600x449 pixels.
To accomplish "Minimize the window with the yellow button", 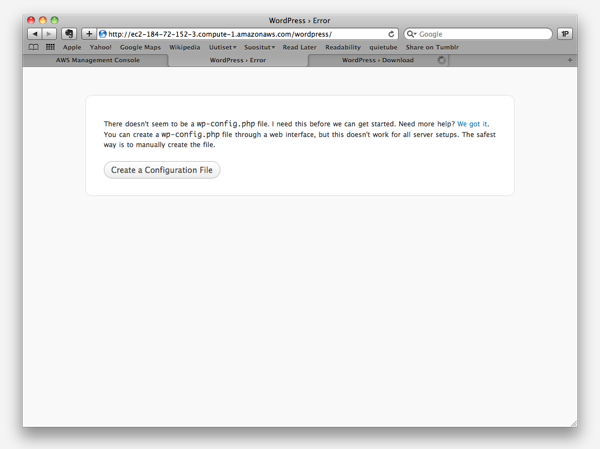I will [x=43, y=20].
